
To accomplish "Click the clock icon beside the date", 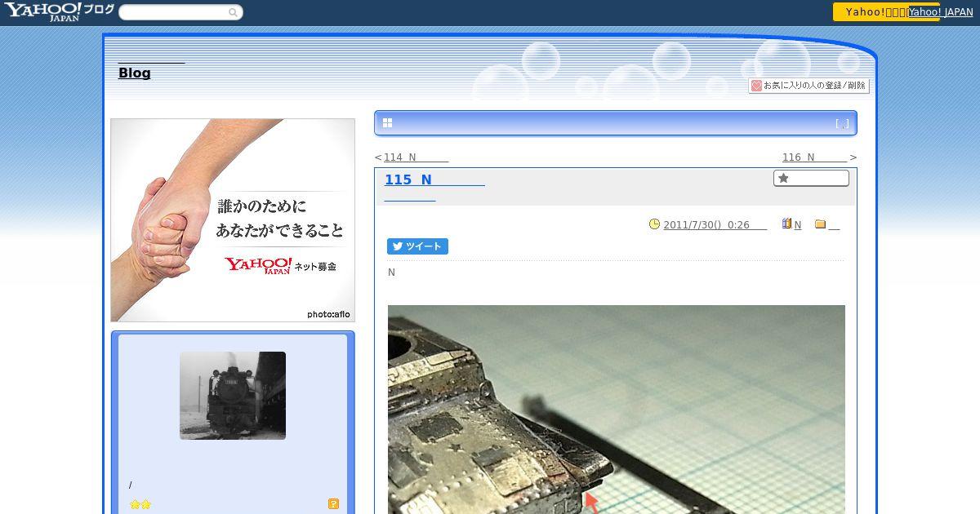I will tap(654, 224).
